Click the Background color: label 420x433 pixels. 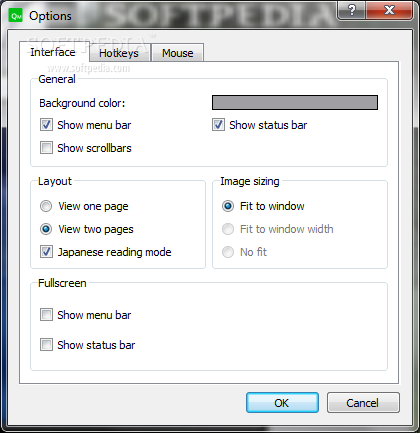click(x=82, y=103)
